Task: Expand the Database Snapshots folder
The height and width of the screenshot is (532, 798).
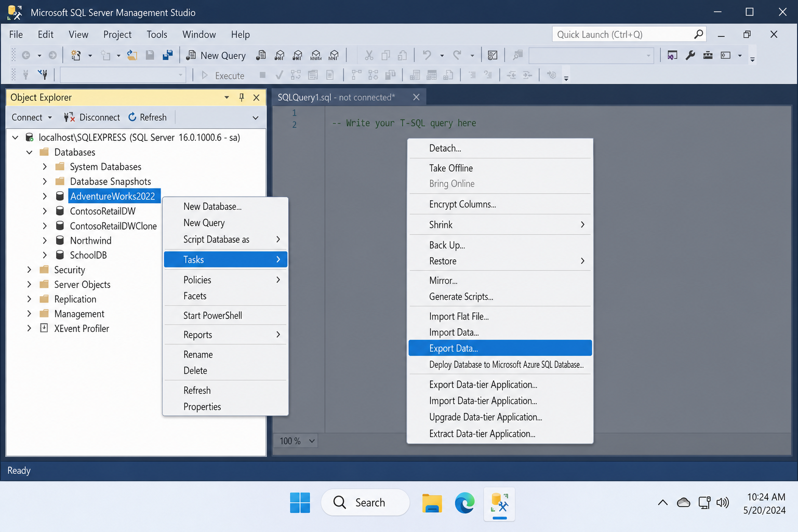Action: 45,181
